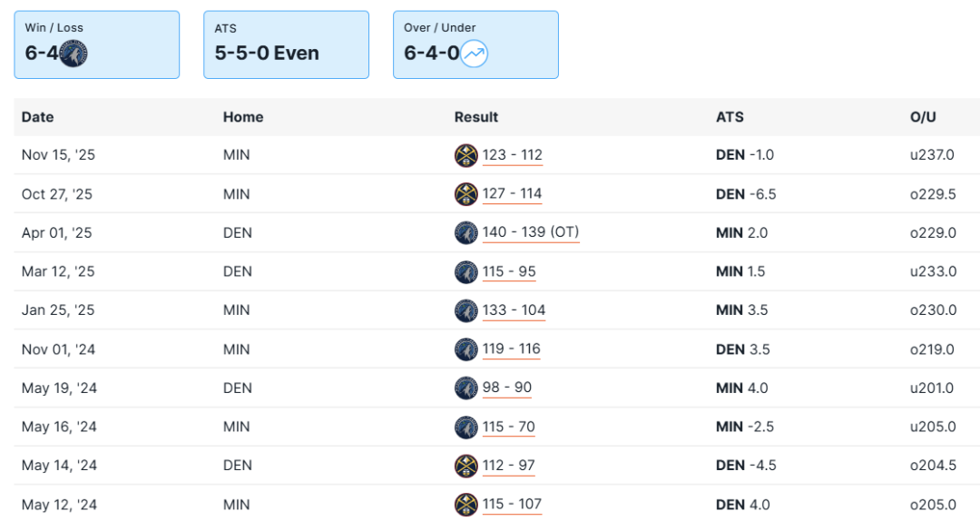Click Nuggets logo beside the 115 - 107 result
This screenshot has width=980, height=521.
click(x=465, y=505)
